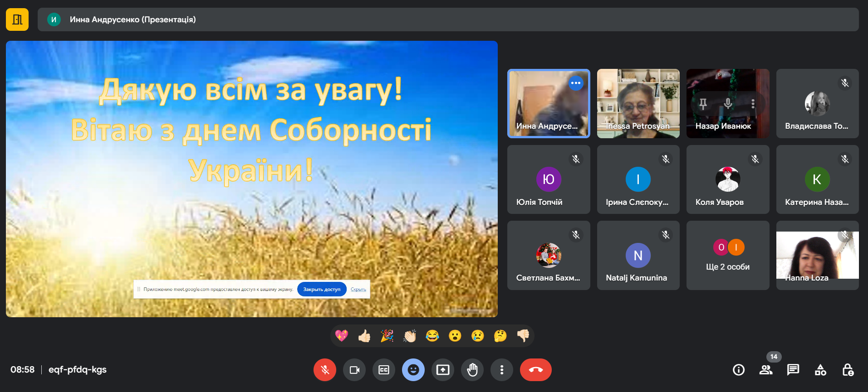Viewport: 868px width, 392px height.
Task: Show the participants list panel
Action: 766,370
